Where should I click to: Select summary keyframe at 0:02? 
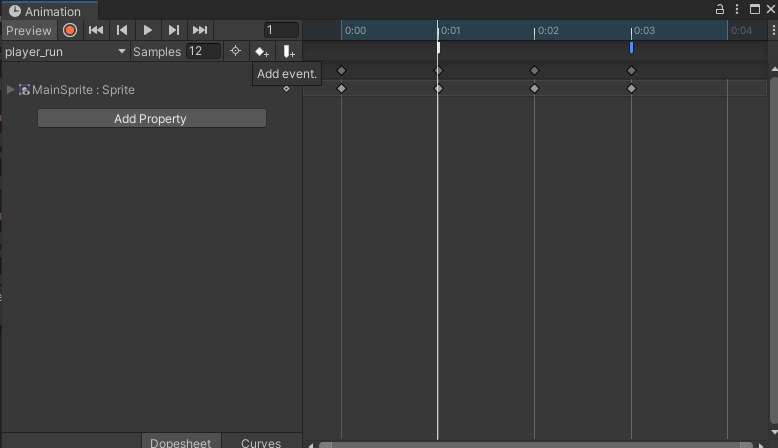tap(534, 70)
